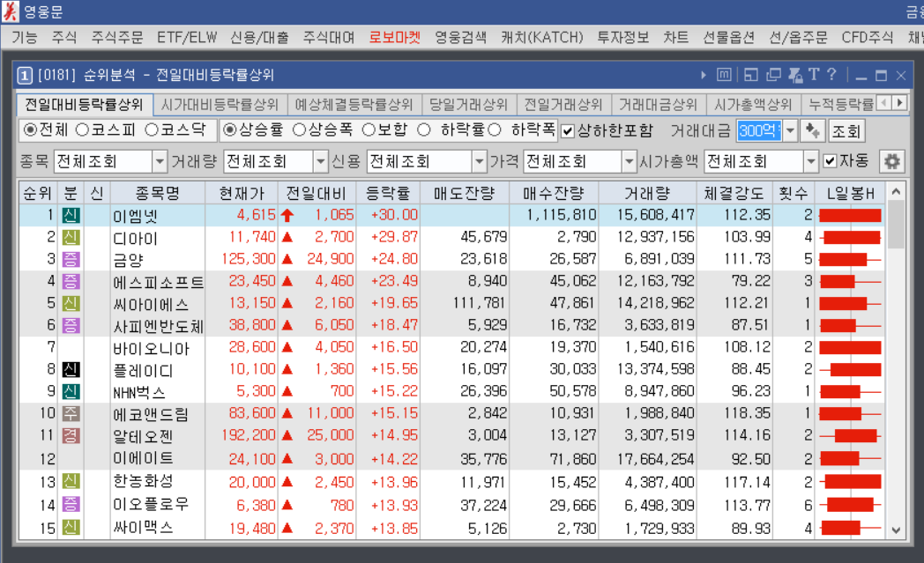Toggle the pin-lock icon in title bar

[795, 75]
